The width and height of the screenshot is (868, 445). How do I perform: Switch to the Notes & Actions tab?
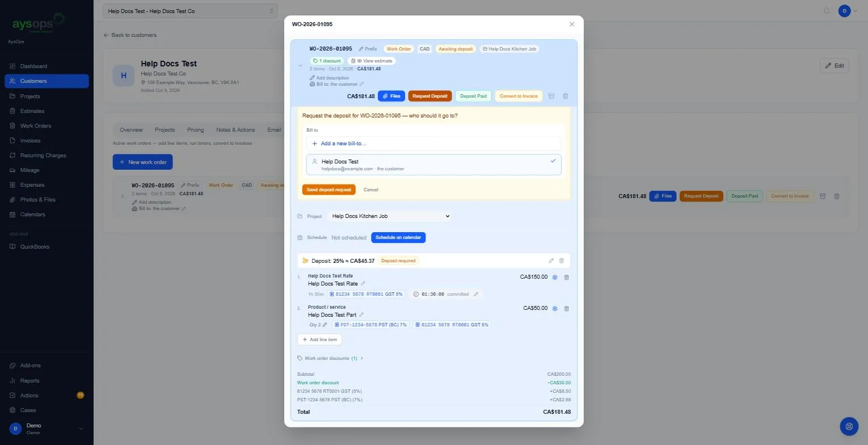pos(235,130)
